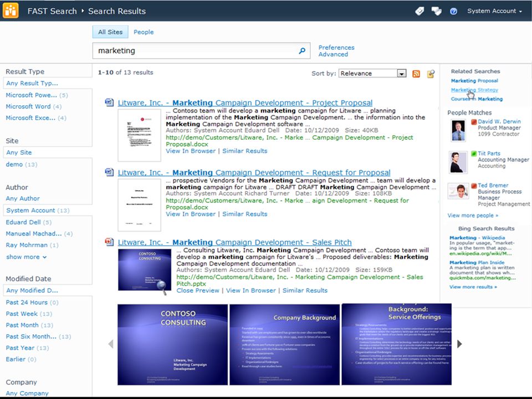The height and width of the screenshot is (399, 532).
Task: Open the System Account user menu
Action: [x=494, y=11]
